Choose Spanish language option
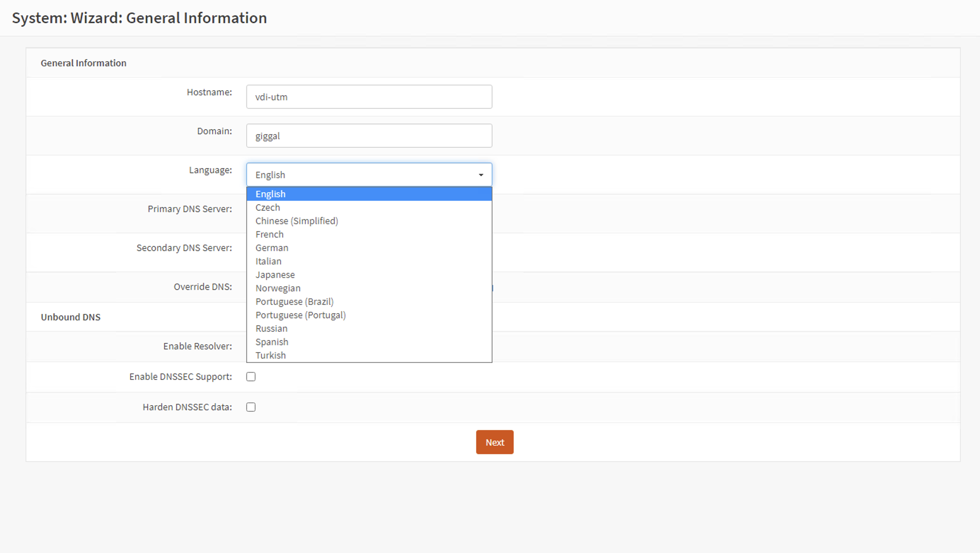Viewport: 980px width, 553px height. (272, 342)
